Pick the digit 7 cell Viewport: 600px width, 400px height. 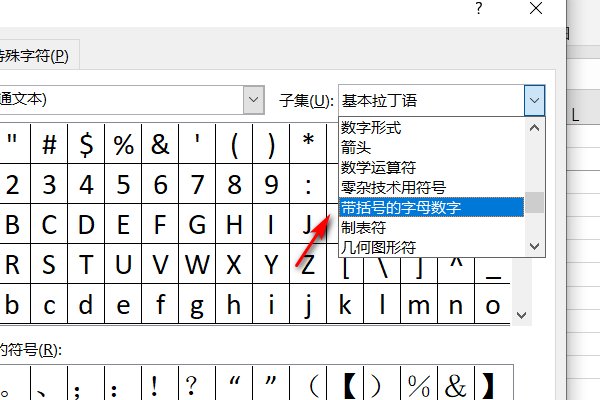tap(197, 184)
